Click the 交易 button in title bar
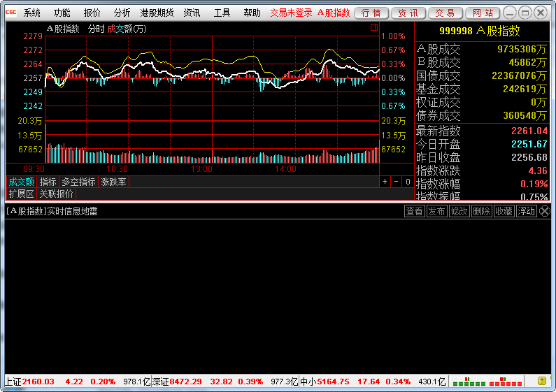This screenshot has height=392, width=556. click(445, 13)
